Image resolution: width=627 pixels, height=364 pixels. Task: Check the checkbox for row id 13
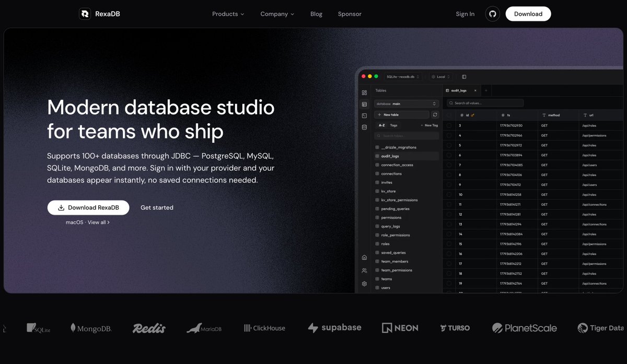449,225
